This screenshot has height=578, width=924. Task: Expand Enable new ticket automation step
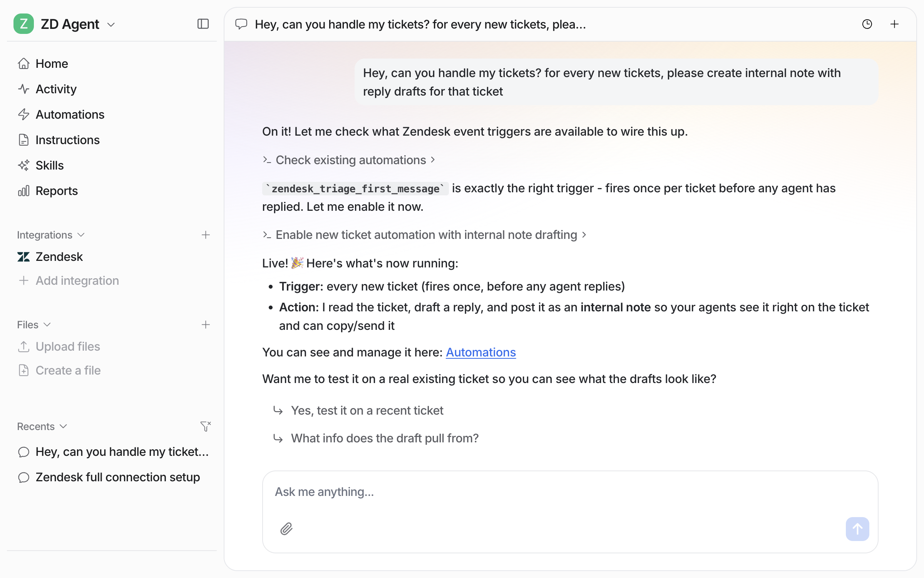pyautogui.click(x=424, y=235)
